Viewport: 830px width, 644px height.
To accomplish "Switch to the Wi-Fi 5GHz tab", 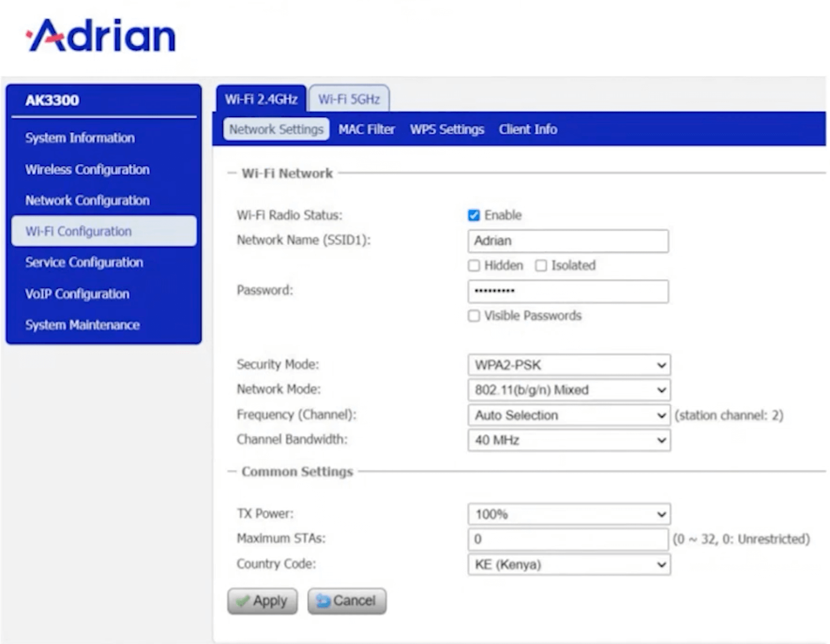I will [349, 100].
